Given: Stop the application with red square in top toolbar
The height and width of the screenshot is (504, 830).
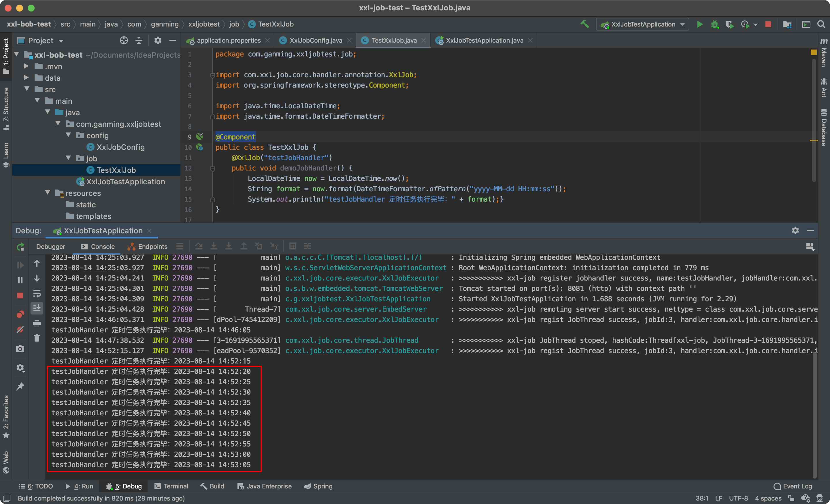Looking at the screenshot, I should (x=768, y=24).
